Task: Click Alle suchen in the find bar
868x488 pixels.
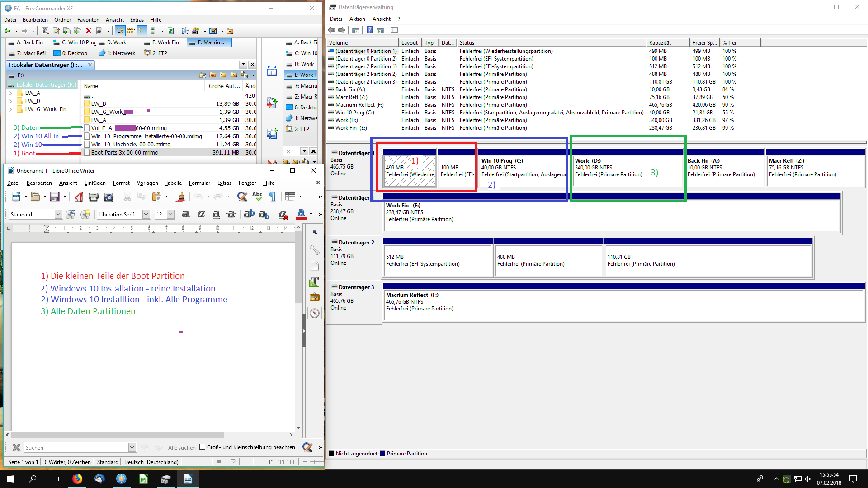Action: (x=182, y=447)
